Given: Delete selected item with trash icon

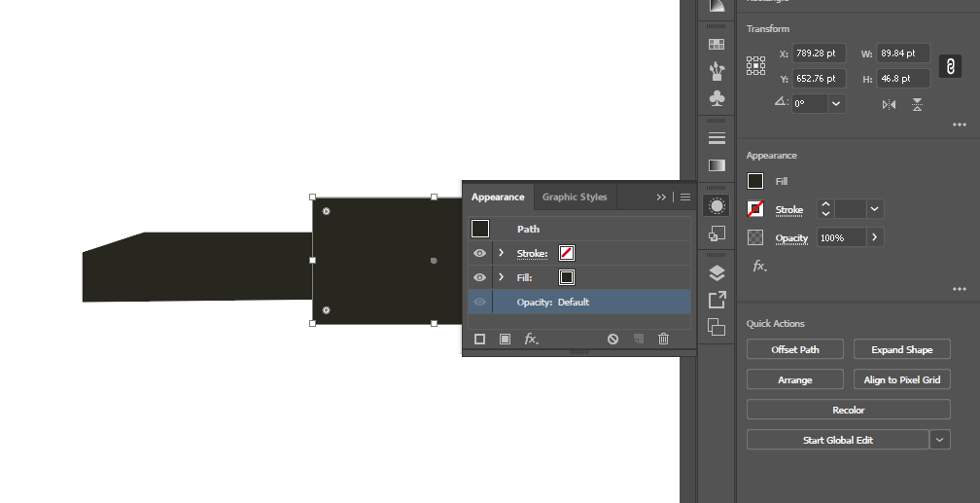Looking at the screenshot, I should pos(663,339).
